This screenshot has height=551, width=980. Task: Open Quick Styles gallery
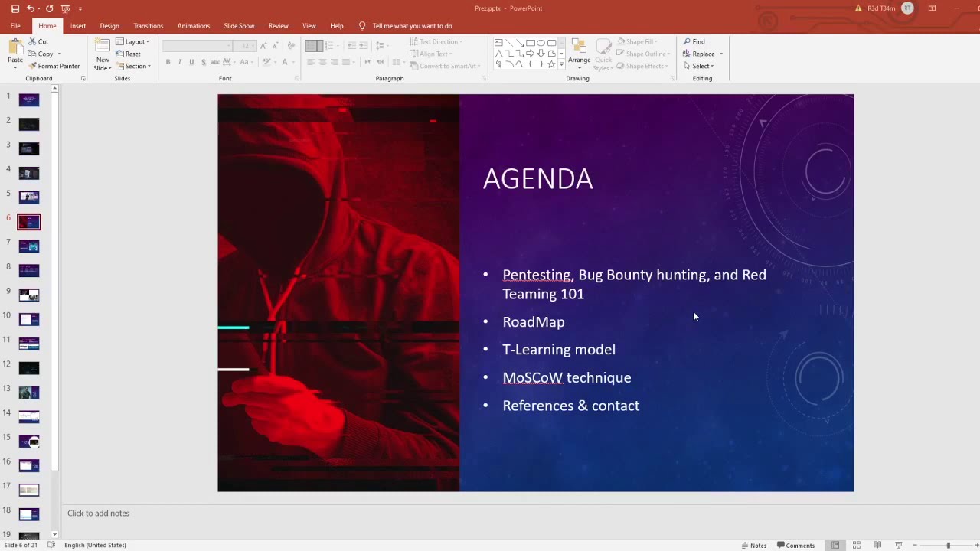coord(603,54)
